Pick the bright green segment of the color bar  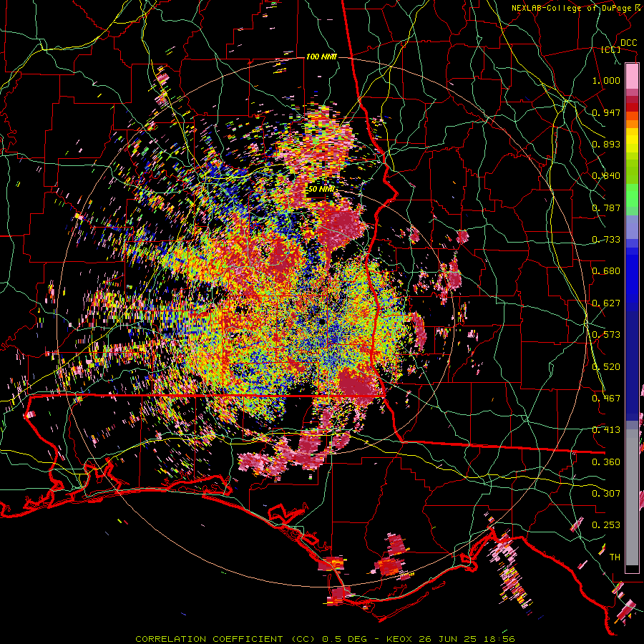[632, 195]
